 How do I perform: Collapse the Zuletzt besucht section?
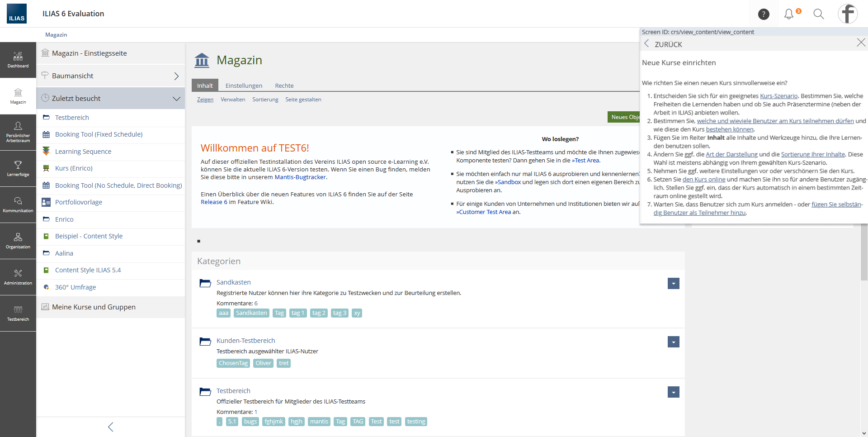(x=176, y=99)
